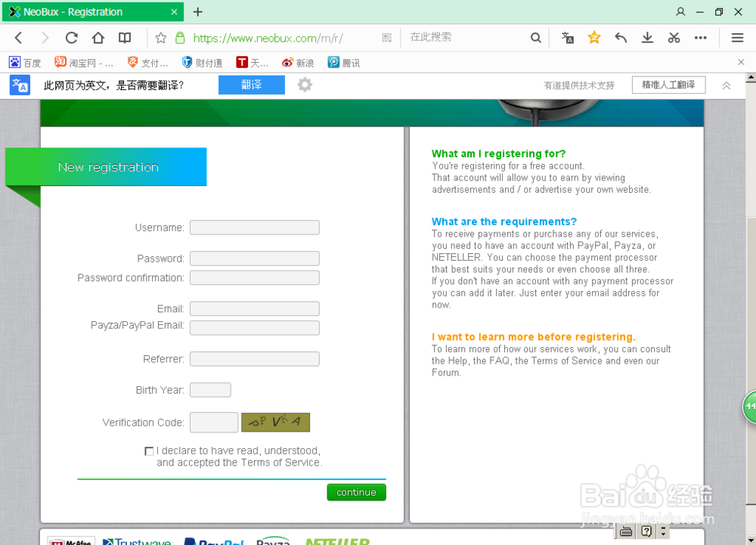
Task: Click the Referrer input field
Action: [255, 359]
